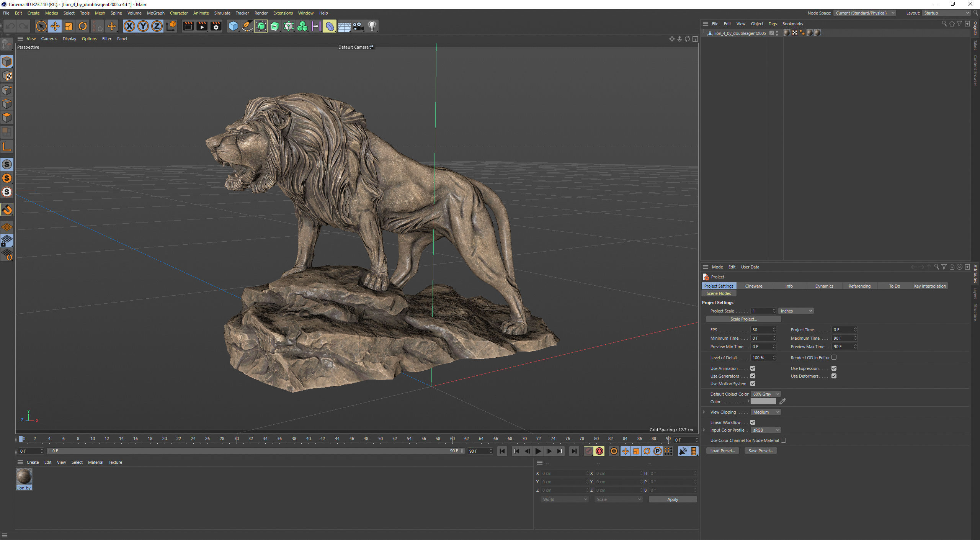The width and height of the screenshot is (980, 540).
Task: Activate the Scale tool
Action: tap(69, 26)
